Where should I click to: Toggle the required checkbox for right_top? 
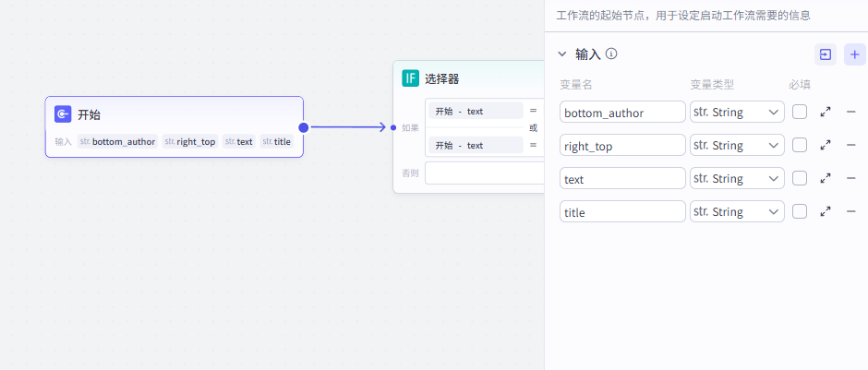coord(800,145)
